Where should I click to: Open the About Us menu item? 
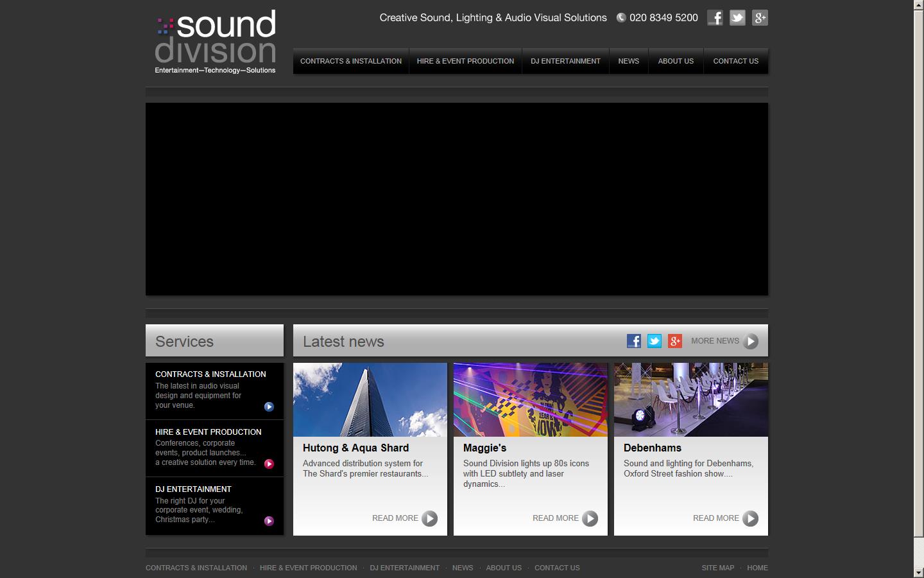675,60
